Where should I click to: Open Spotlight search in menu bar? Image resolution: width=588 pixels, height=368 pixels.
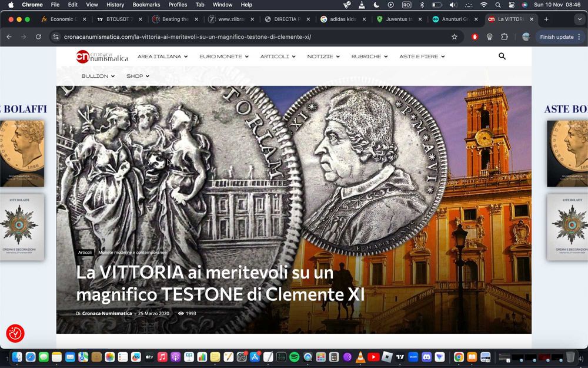497,5
